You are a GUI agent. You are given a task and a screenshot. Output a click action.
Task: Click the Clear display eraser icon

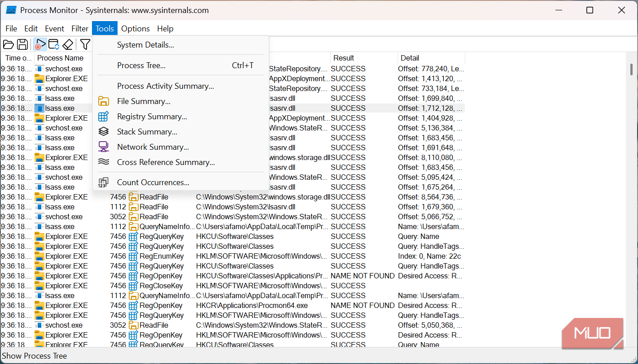(68, 44)
